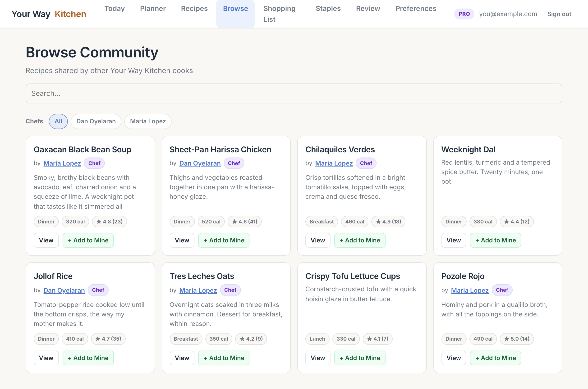
Task: View the Oaxacan Black Bean Soup recipe
Action: (46, 240)
